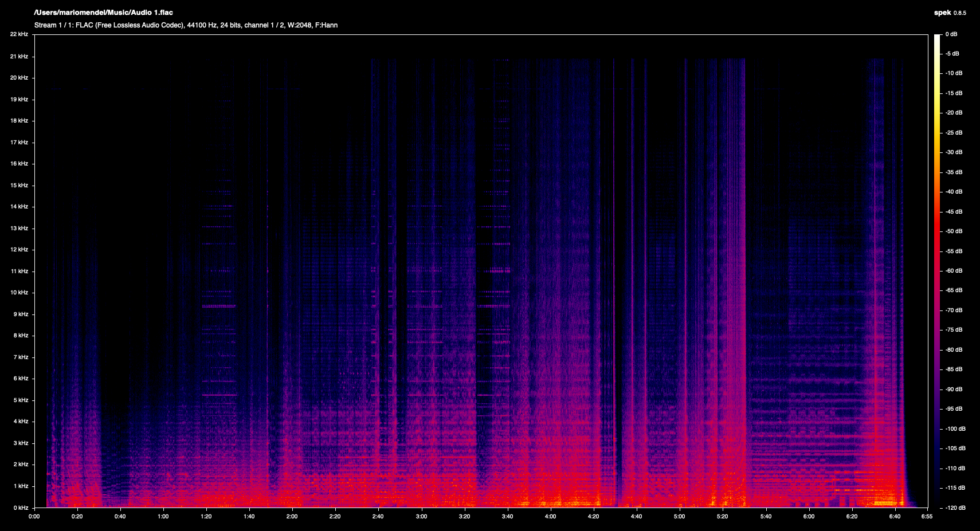Click the 0 kHz frequency axis label
This screenshot has width=980, height=531.
click(21, 508)
